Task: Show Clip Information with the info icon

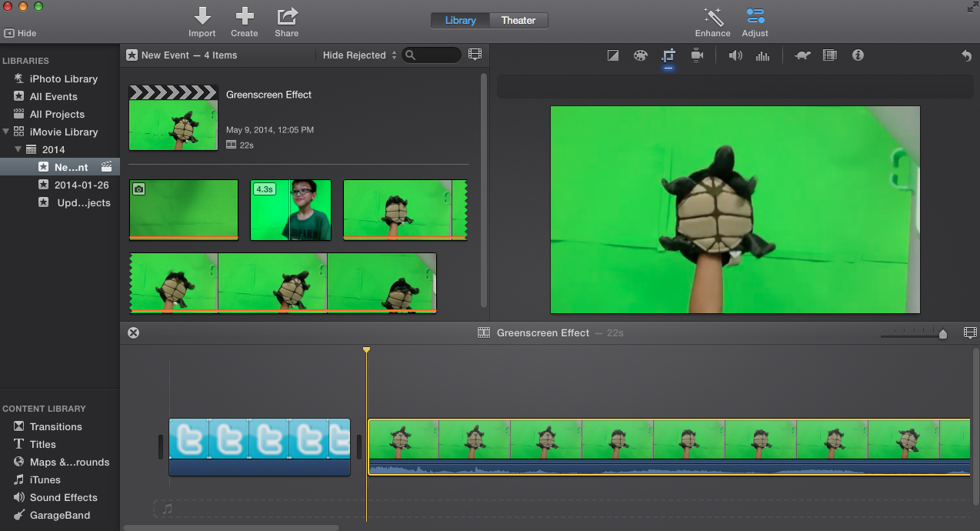Action: click(858, 55)
